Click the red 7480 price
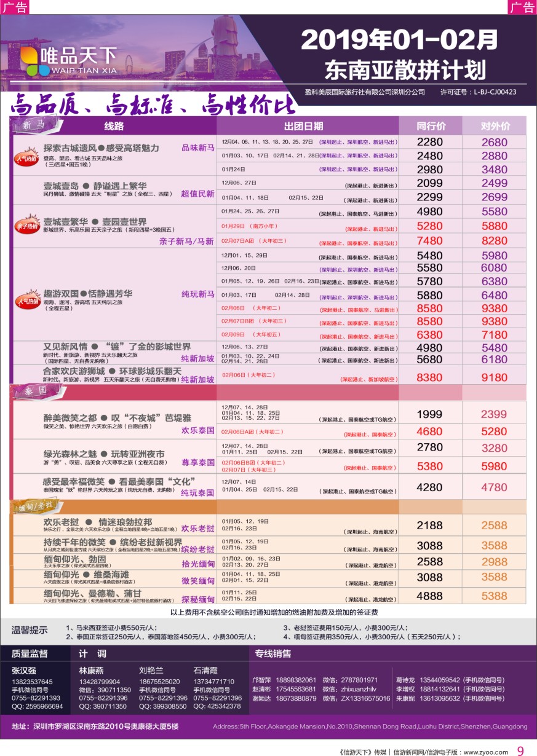 click(x=429, y=240)
